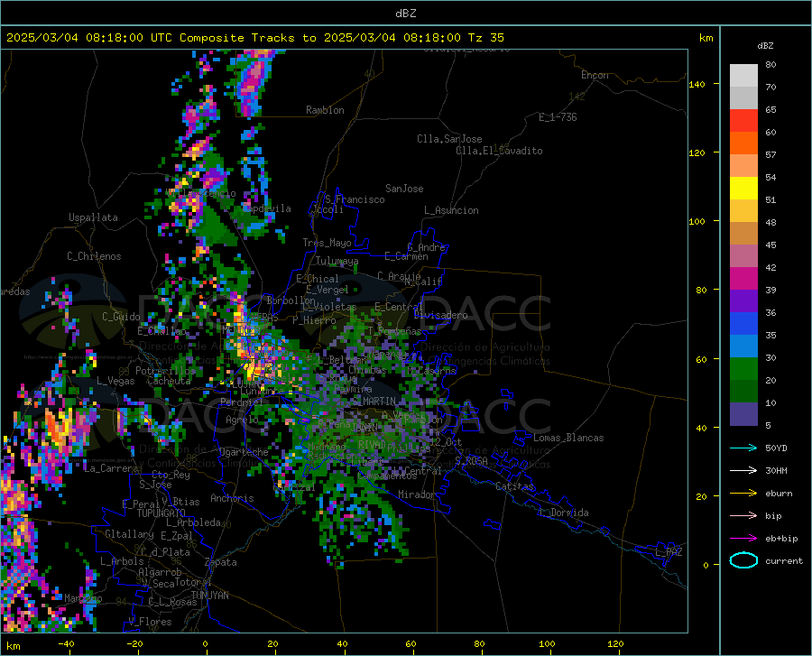Click the 'V_Flores' map label
The width and height of the screenshot is (812, 656).
coord(150,622)
